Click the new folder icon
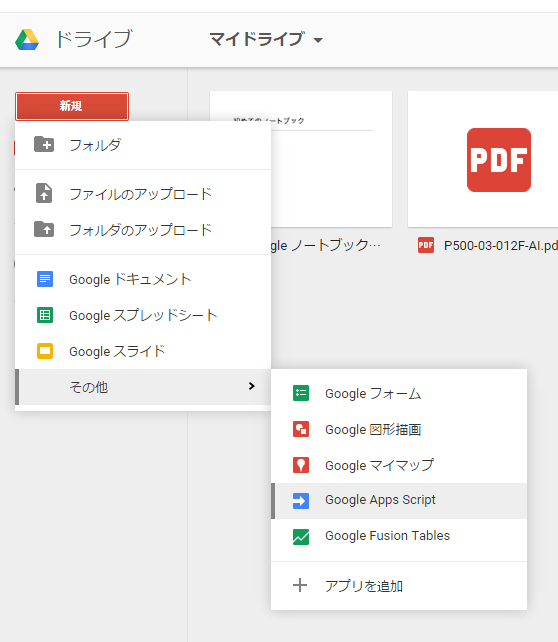558x642 pixels. [44, 144]
